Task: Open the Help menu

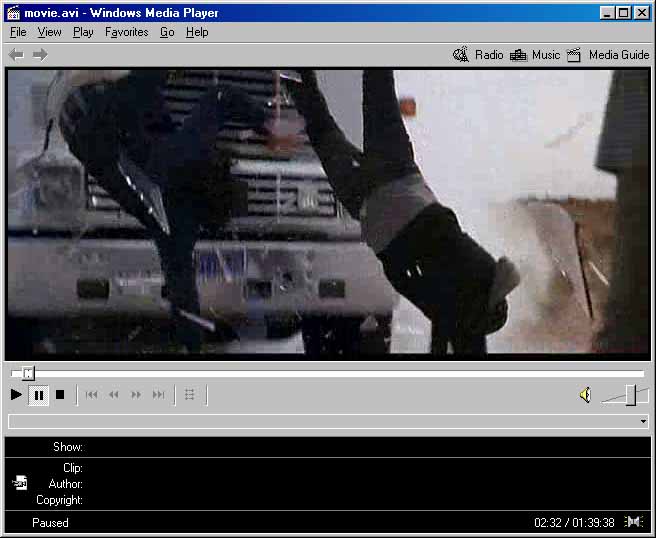Action: point(197,32)
